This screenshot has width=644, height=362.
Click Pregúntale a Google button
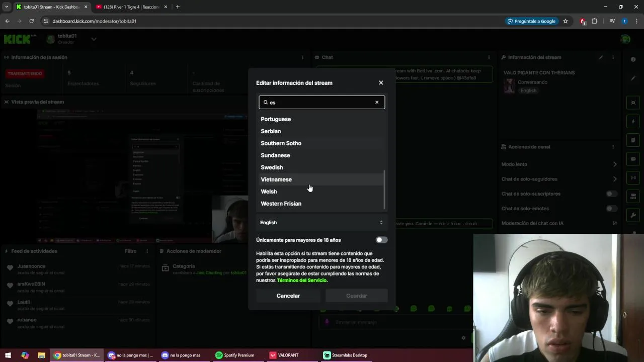click(532, 21)
